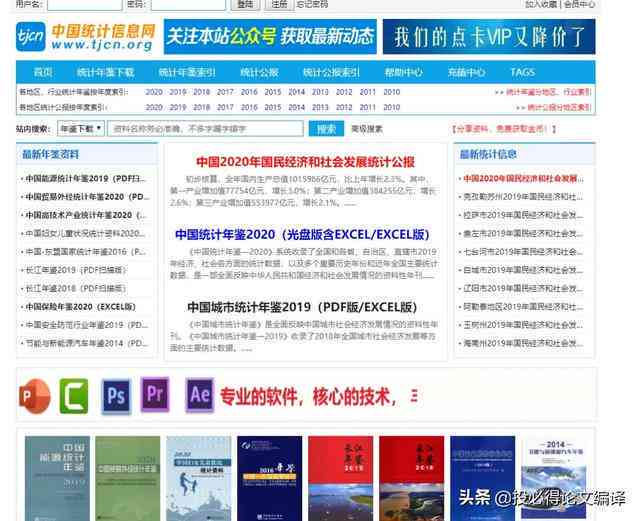Select 2017 in the yearbook index row

click(x=225, y=92)
